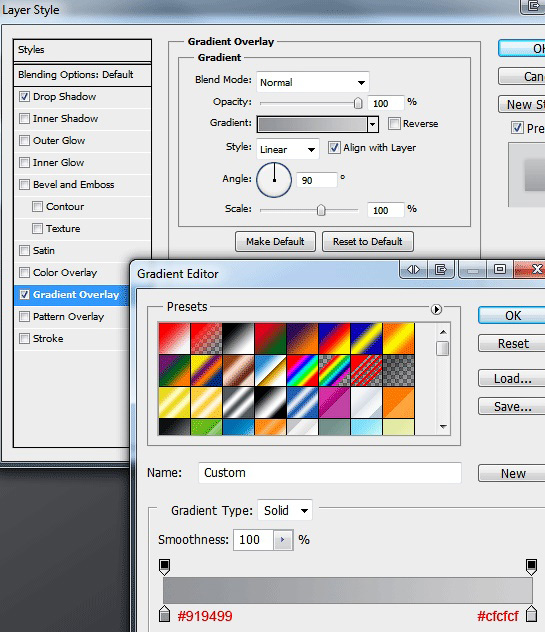Viewport: 545px width, 632px height.
Task: Click the gradient Name input field
Action: (x=330, y=473)
